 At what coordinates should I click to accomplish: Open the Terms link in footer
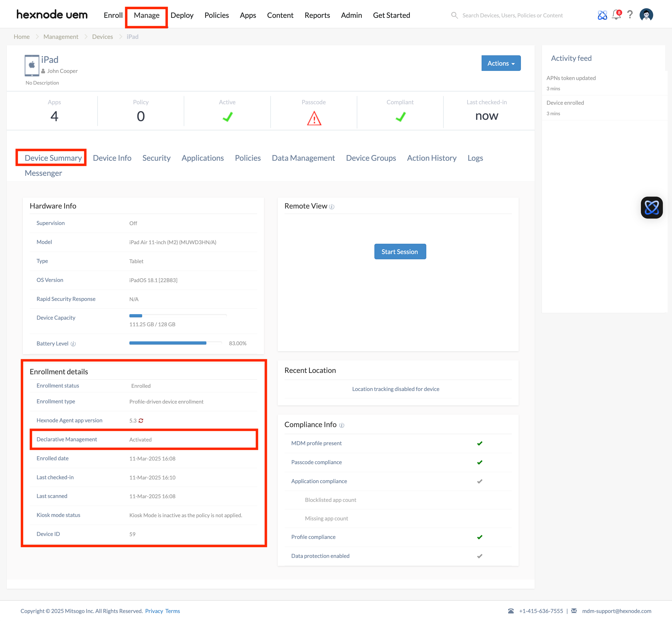tap(172, 611)
